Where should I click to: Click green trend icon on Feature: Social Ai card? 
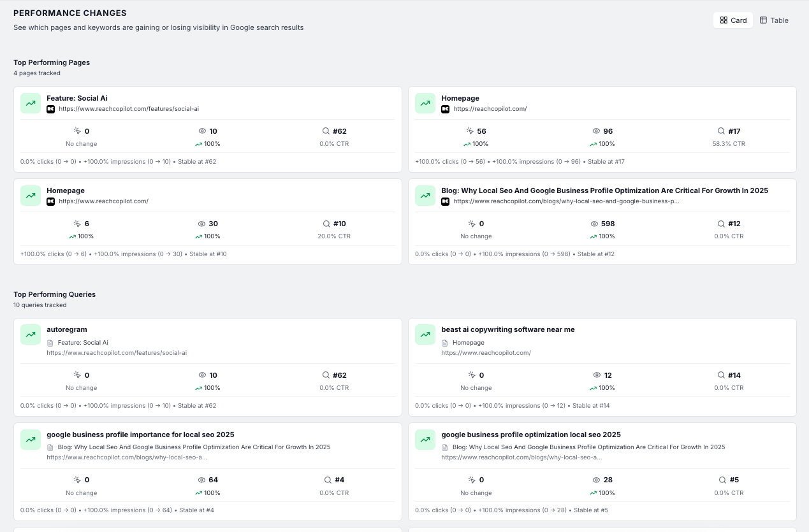(x=30, y=103)
